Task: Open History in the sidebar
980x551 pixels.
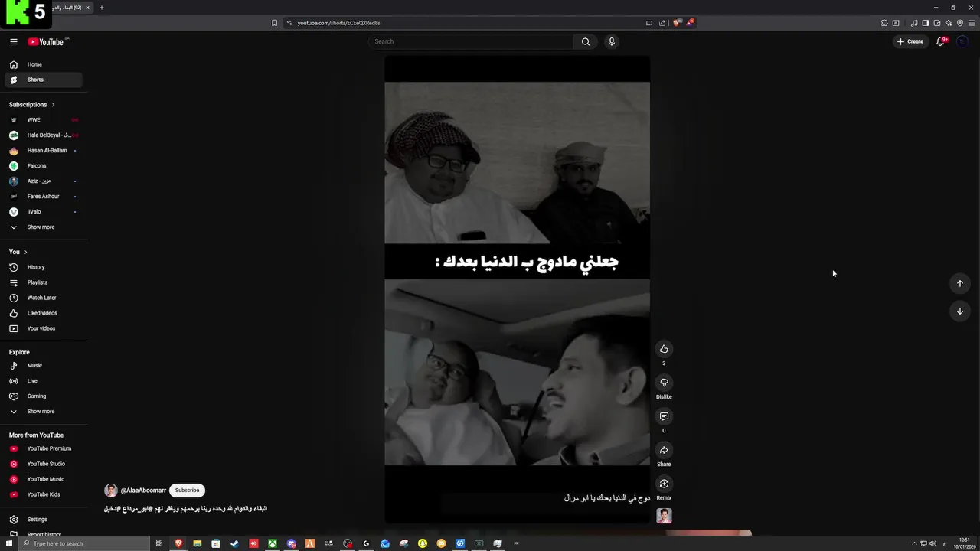Action: point(44,267)
